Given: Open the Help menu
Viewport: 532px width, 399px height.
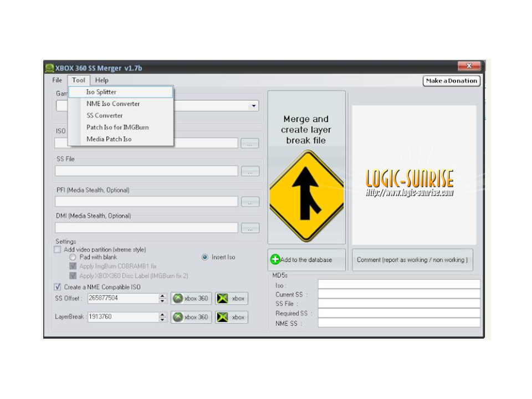Looking at the screenshot, I should 101,80.
